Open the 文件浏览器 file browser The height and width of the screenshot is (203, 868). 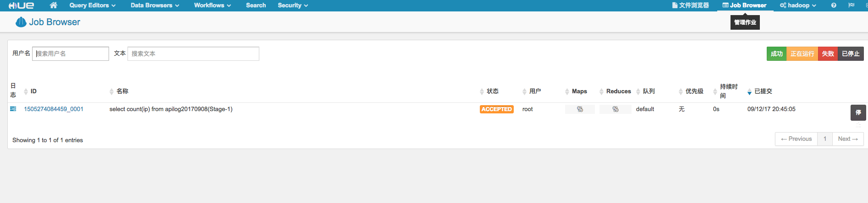click(691, 5)
